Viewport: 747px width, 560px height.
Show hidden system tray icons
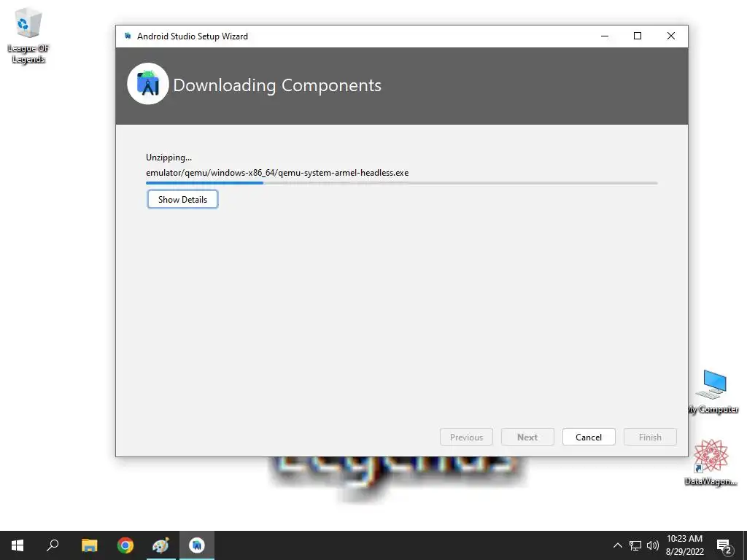coord(617,545)
